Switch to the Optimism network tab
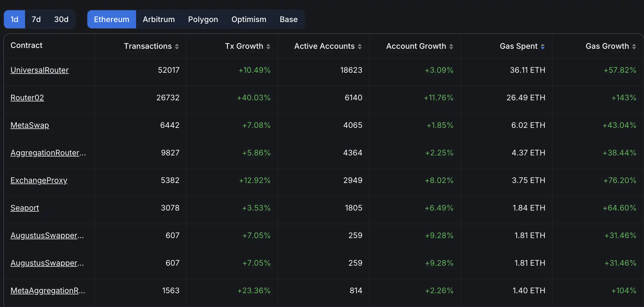The width and height of the screenshot is (644, 307). coord(249,19)
